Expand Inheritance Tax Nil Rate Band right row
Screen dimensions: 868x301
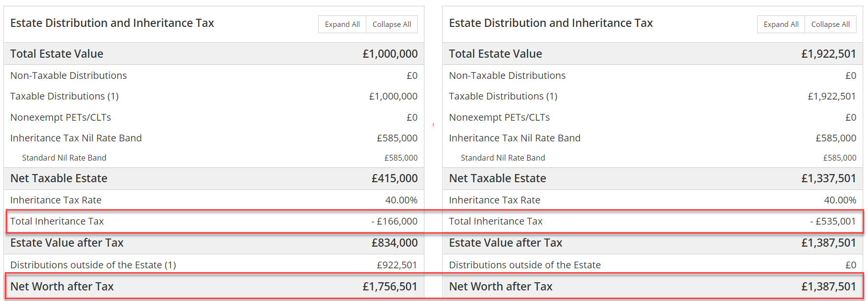(652, 138)
